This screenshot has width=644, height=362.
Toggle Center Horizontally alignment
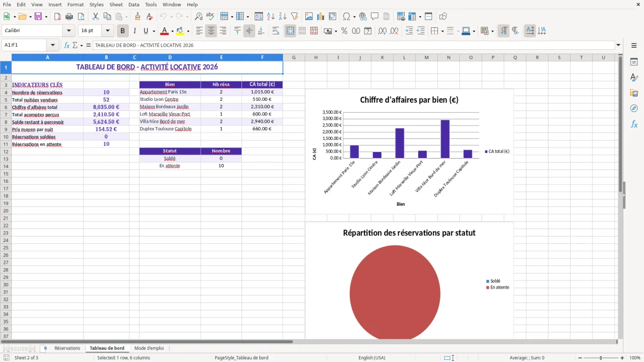click(211, 31)
